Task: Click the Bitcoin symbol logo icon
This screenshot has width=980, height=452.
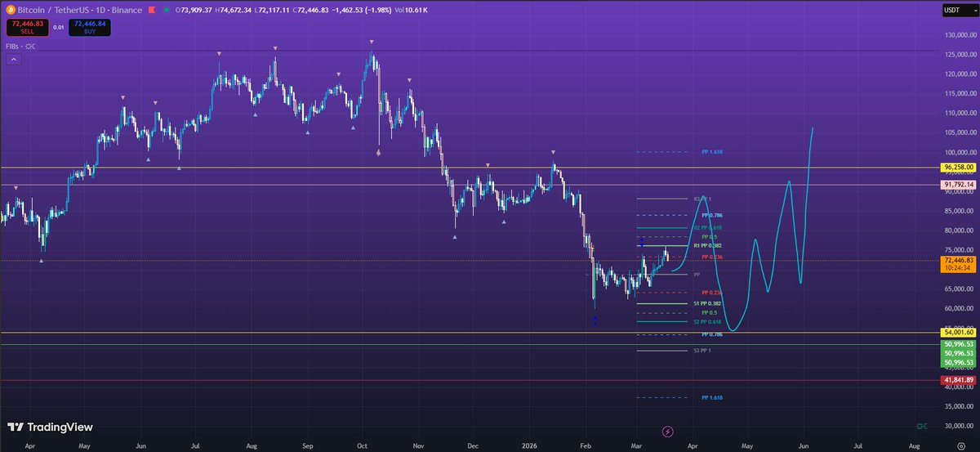Action: tap(11, 11)
